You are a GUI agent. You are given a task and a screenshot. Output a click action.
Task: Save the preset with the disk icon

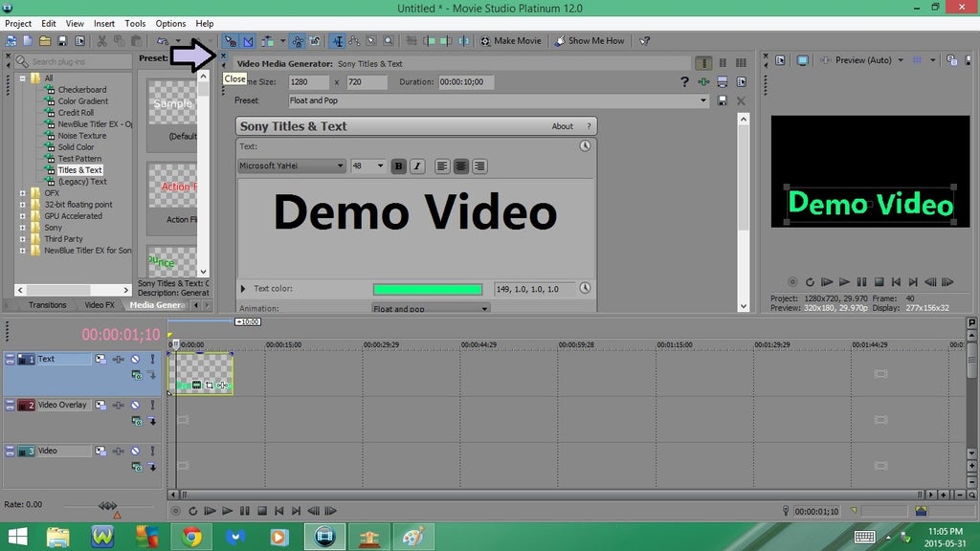(722, 100)
